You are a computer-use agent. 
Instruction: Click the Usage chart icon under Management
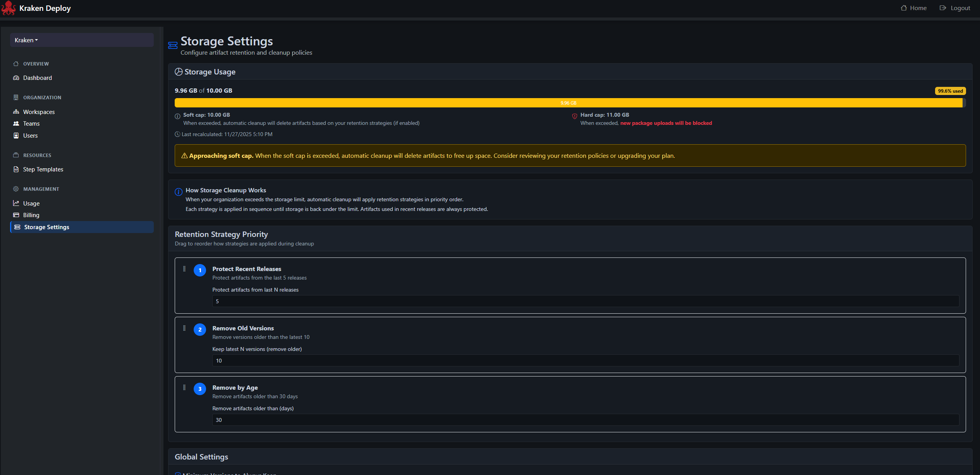(16, 203)
